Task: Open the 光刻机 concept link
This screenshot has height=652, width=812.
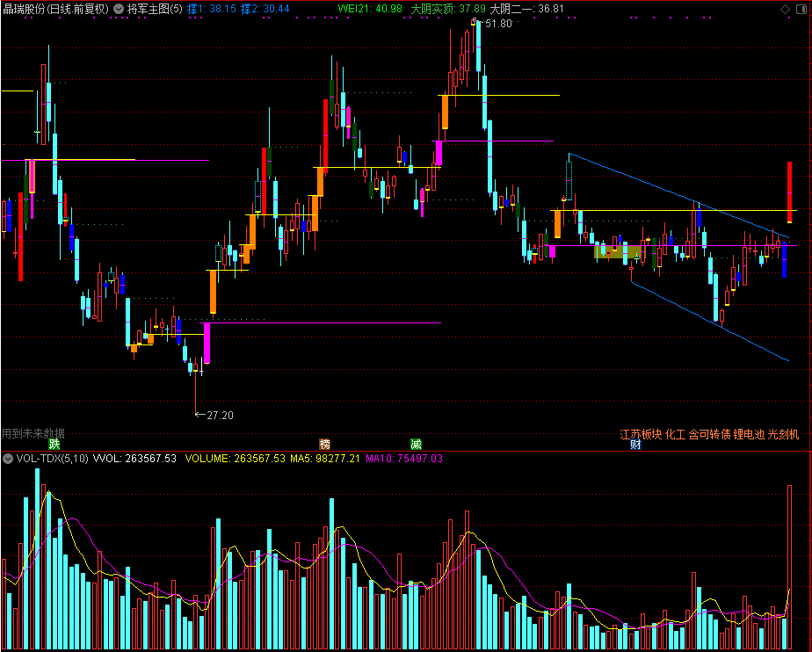Action: click(783, 434)
